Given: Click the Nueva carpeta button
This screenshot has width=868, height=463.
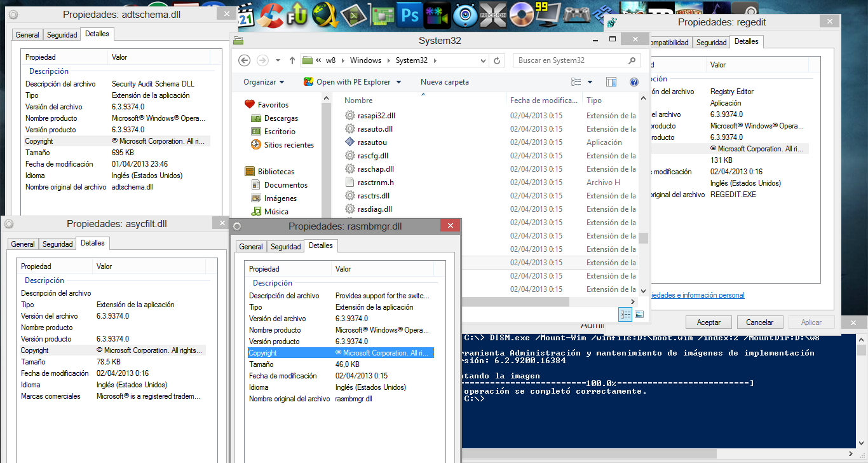Looking at the screenshot, I should click(444, 81).
